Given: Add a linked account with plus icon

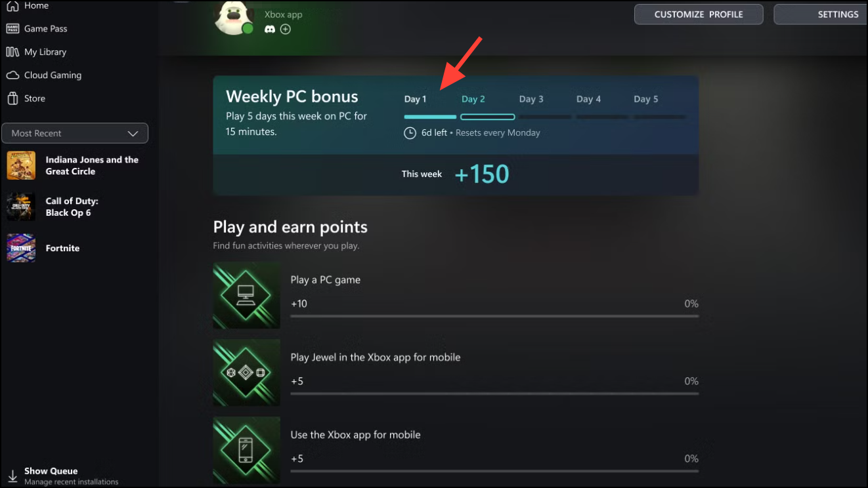Looking at the screenshot, I should coord(286,30).
